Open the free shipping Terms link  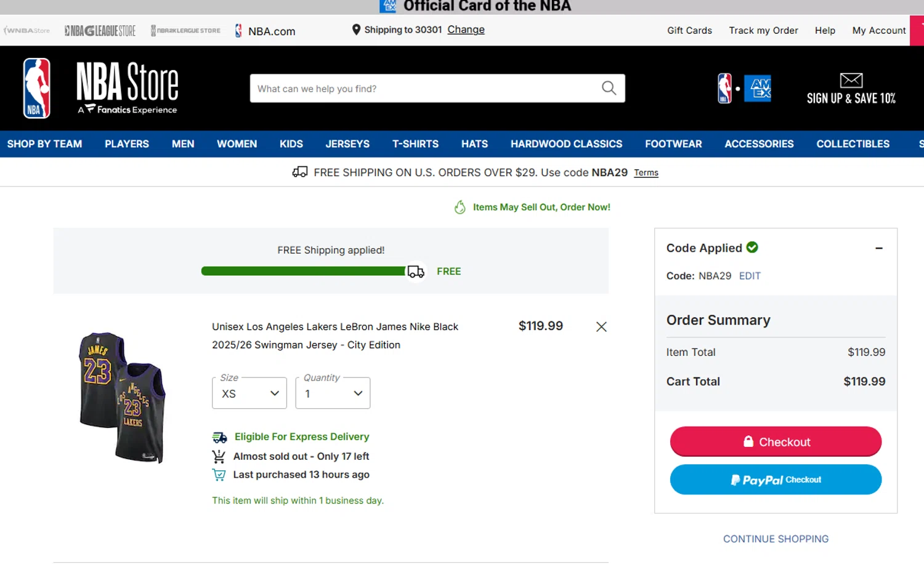tap(646, 173)
